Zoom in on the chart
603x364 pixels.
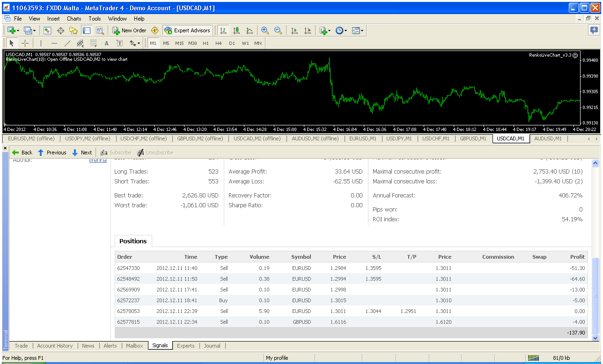(265, 30)
